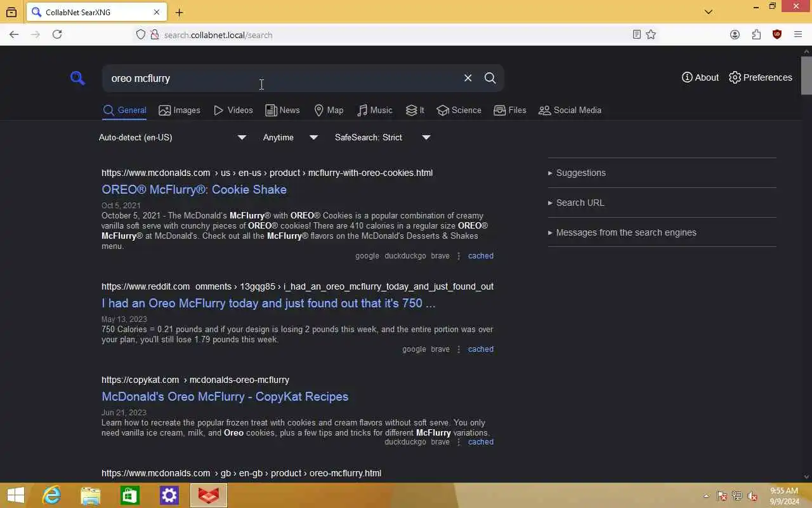Switch to the Images tab
Image resolution: width=812 pixels, height=508 pixels.
180,110
